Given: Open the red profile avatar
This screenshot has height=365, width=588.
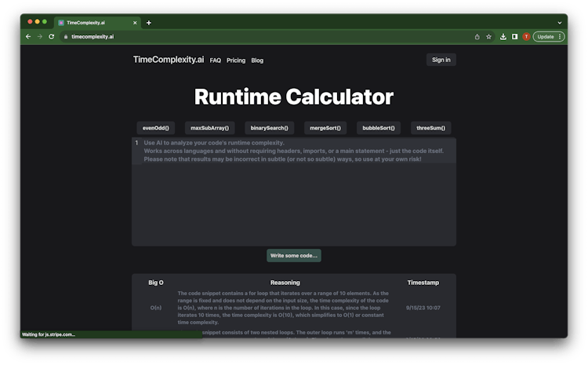Looking at the screenshot, I should coord(527,37).
